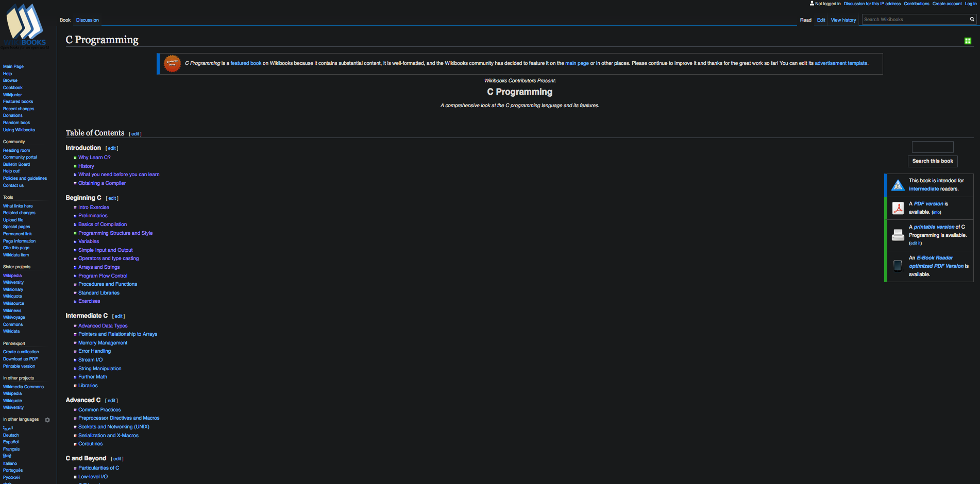
Task: Click the user icon beside Not logged in
Action: [x=812, y=3]
